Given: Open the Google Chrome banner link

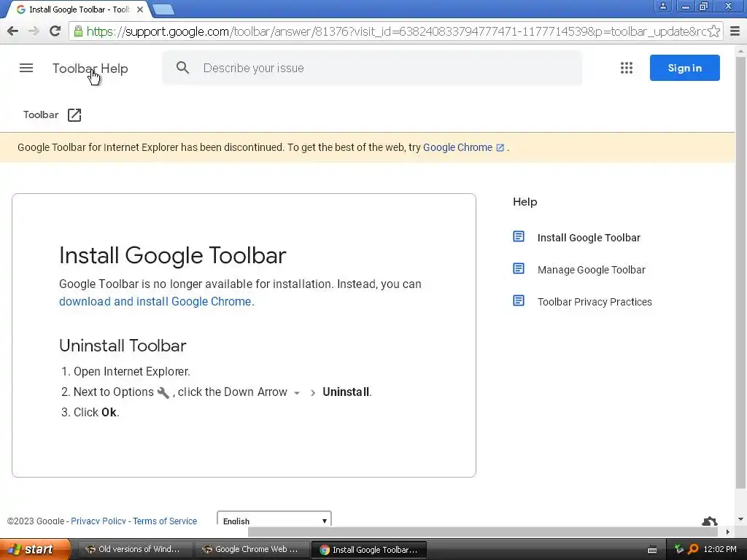Looking at the screenshot, I should click(x=457, y=147).
